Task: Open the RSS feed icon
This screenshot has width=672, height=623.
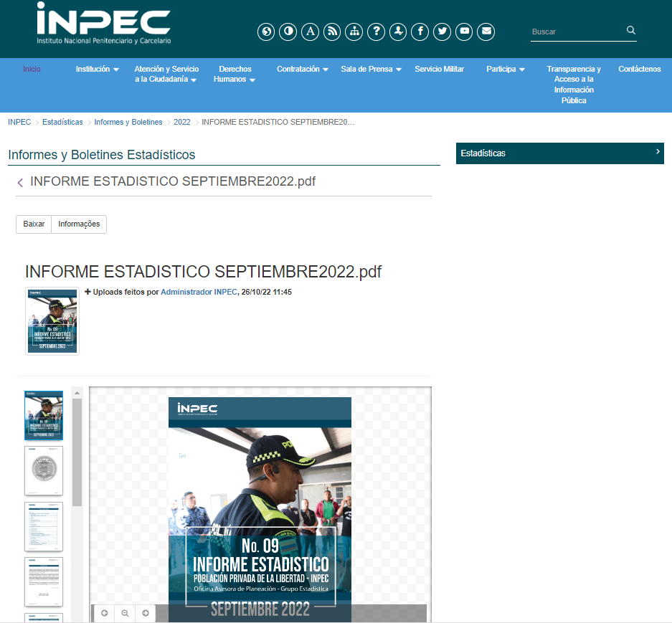Action: (x=331, y=32)
